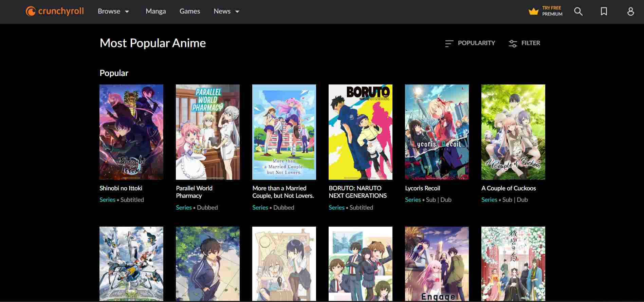Click Series label under Shinobi no Ittoki
The image size is (644, 302).
[x=107, y=200]
